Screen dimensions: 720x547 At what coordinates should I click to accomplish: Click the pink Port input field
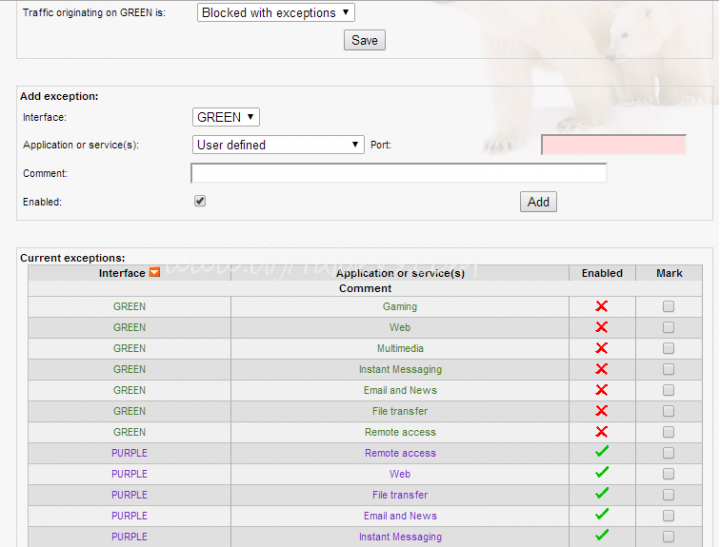[613, 145]
